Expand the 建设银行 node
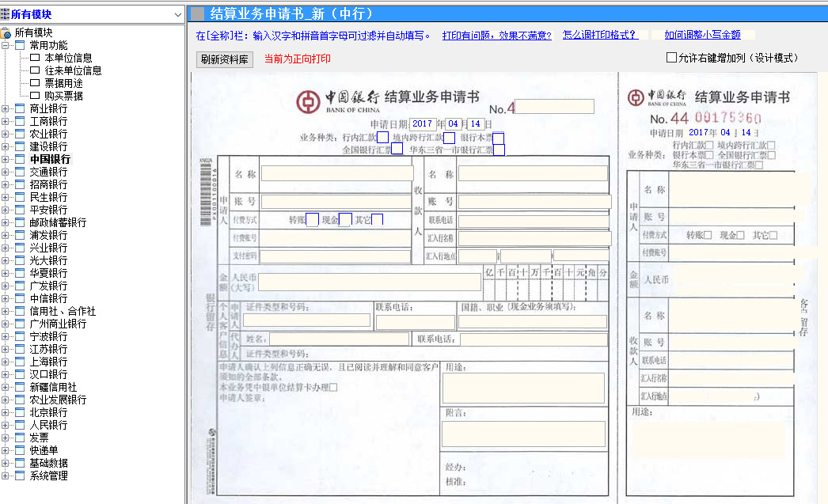This screenshot has width=828, height=504. tap(6, 146)
